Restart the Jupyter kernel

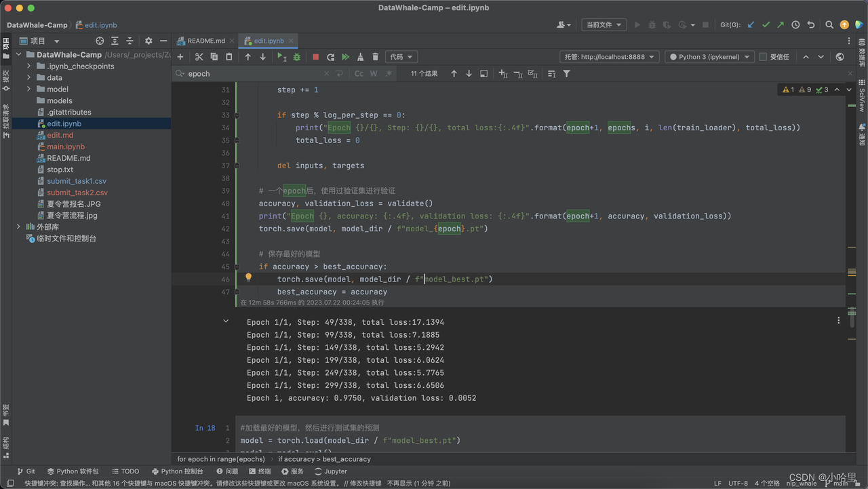point(330,57)
